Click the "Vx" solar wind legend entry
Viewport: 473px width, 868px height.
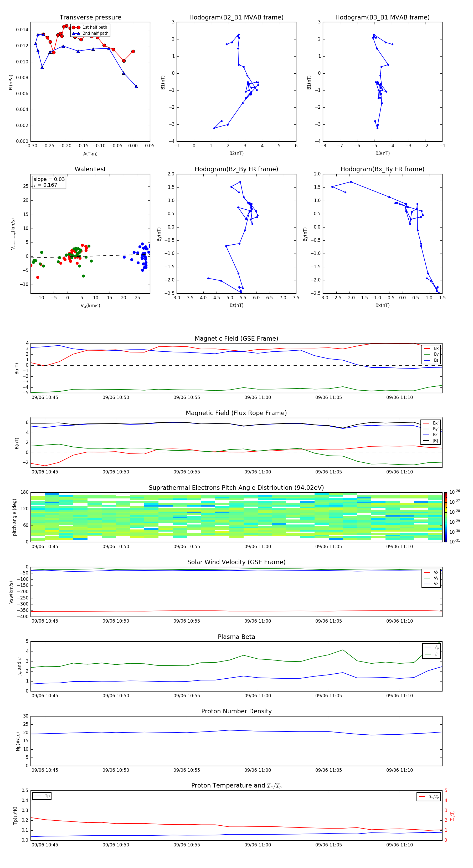(x=431, y=572)
